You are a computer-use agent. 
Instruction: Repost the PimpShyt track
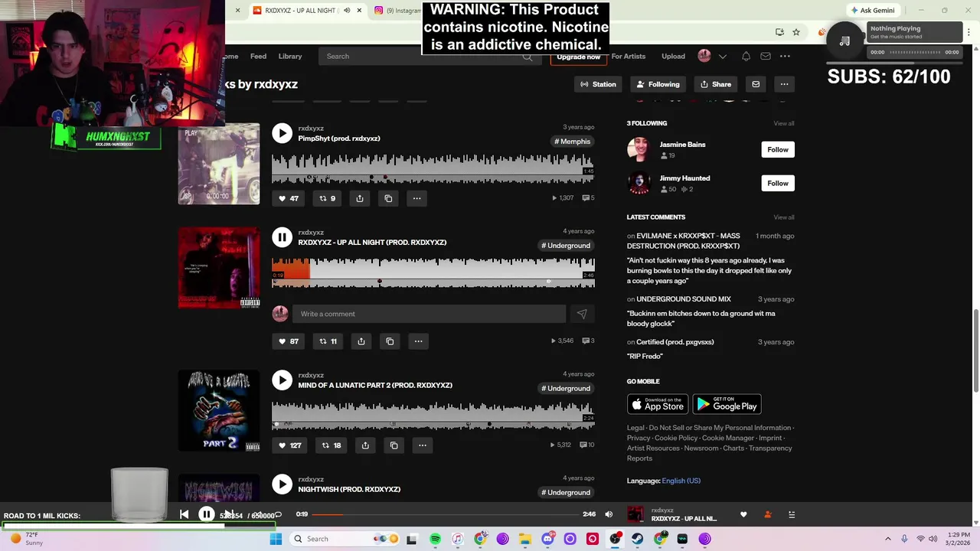tap(327, 198)
